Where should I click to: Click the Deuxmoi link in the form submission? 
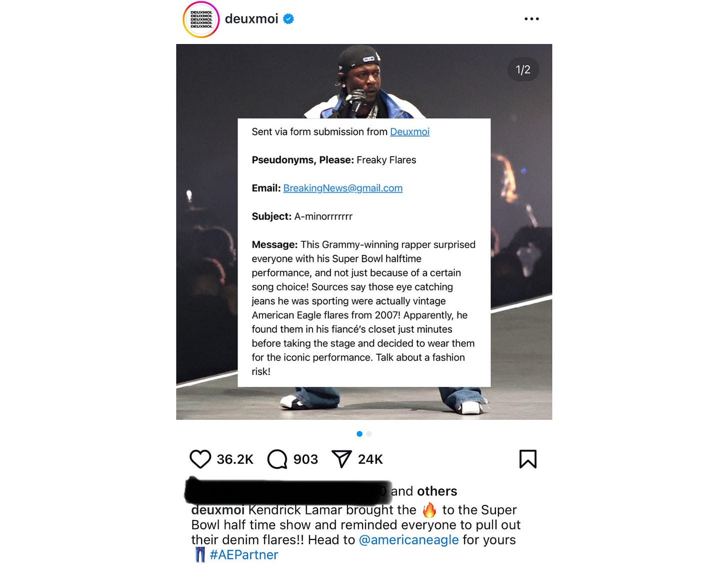click(x=409, y=132)
